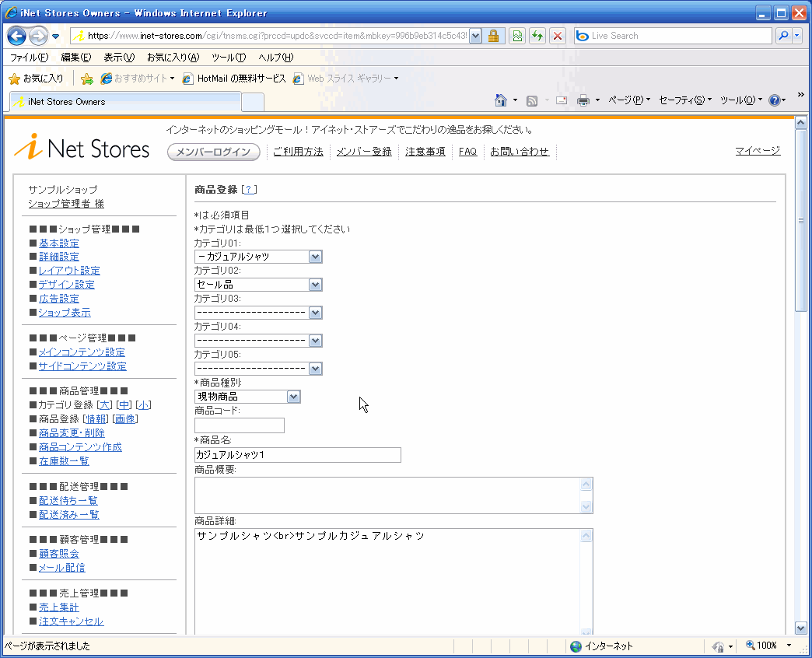Click the Home icon in command bar
This screenshot has width=812, height=658.
[x=502, y=100]
